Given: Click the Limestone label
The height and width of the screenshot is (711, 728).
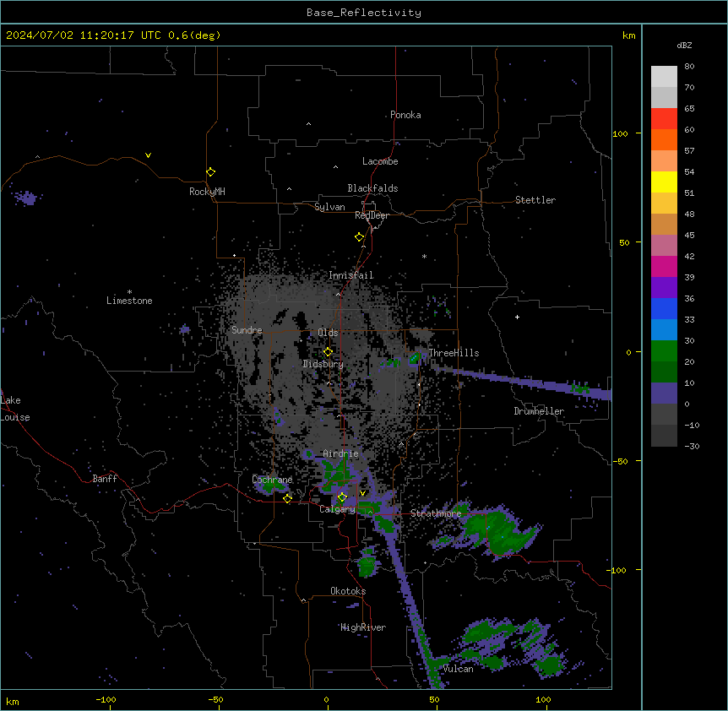Looking at the screenshot, I should coord(129,301).
